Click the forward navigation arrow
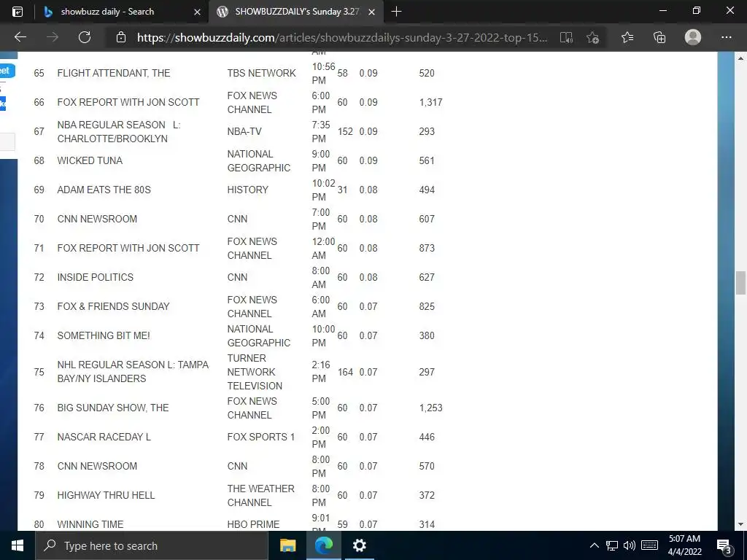This screenshot has height=560, width=747. pyautogui.click(x=53, y=37)
